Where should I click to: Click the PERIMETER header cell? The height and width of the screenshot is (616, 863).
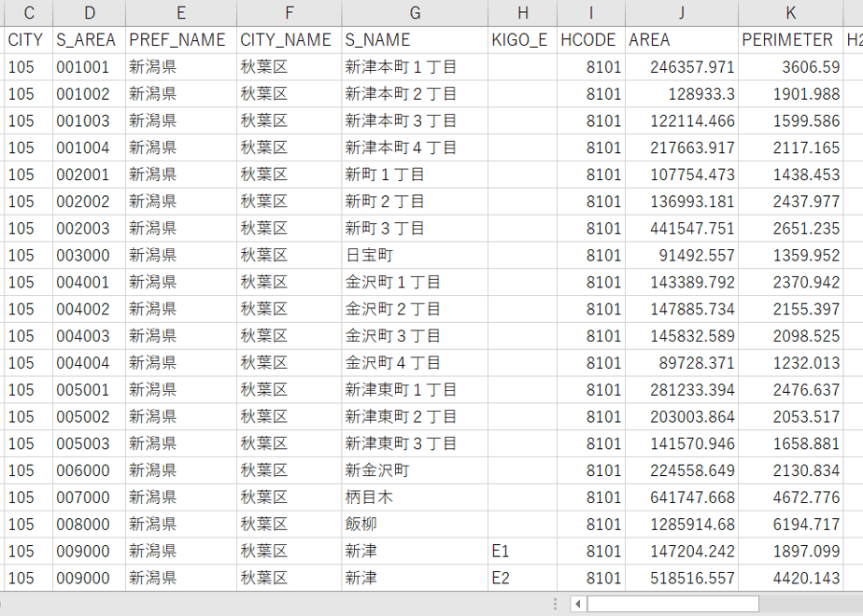[790, 39]
